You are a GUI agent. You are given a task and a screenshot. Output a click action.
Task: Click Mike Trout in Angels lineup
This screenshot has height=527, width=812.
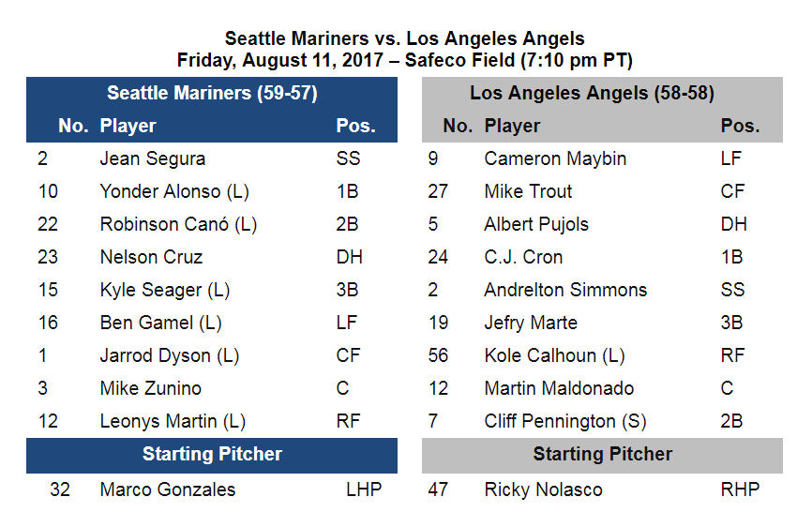pyautogui.click(x=528, y=191)
